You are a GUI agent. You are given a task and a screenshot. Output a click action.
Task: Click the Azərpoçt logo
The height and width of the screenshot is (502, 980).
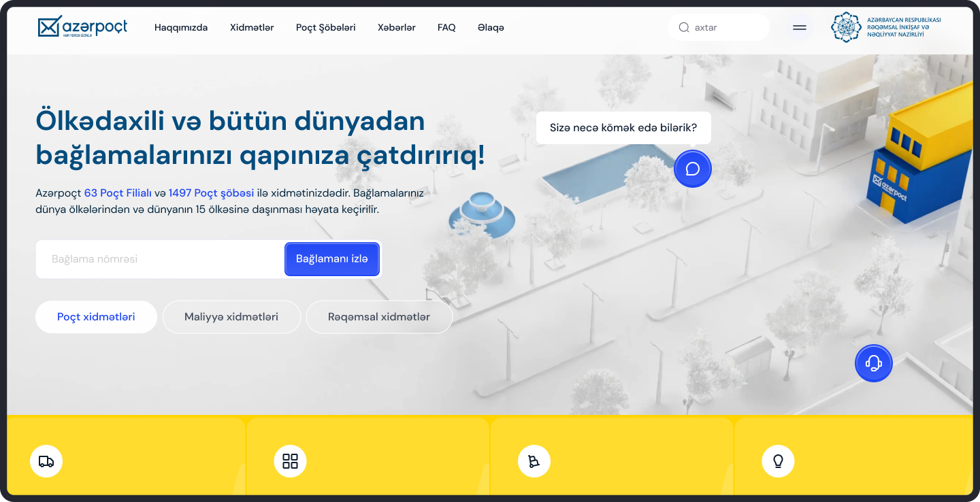(82, 27)
